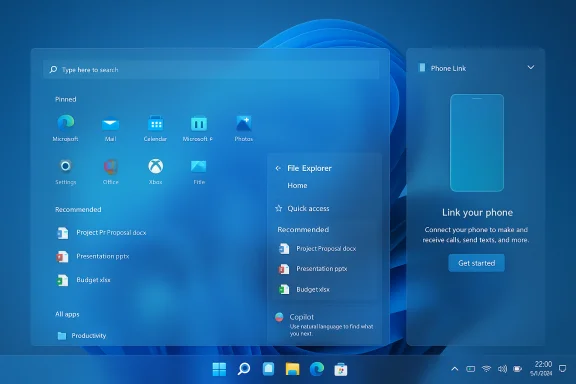Screen dimensions: 576x384
Task: Open the notifications center icon
Action: (562, 368)
